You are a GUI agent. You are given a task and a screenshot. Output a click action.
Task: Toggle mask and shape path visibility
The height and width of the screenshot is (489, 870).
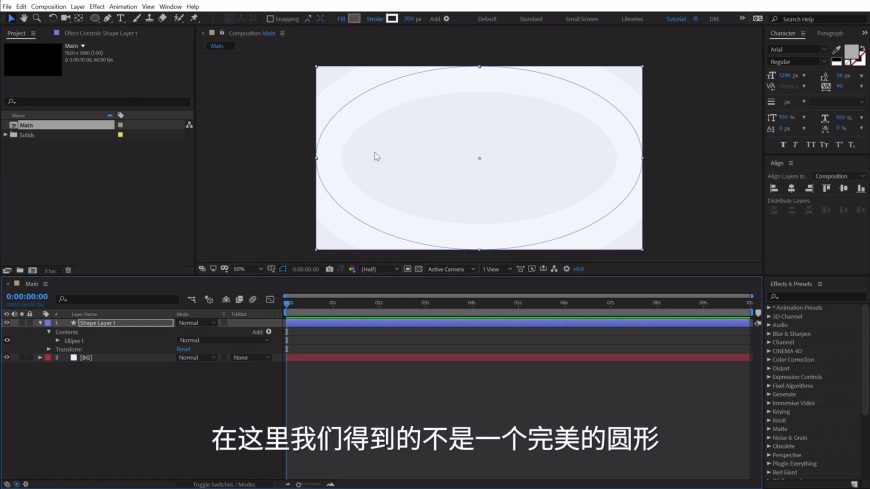point(283,269)
